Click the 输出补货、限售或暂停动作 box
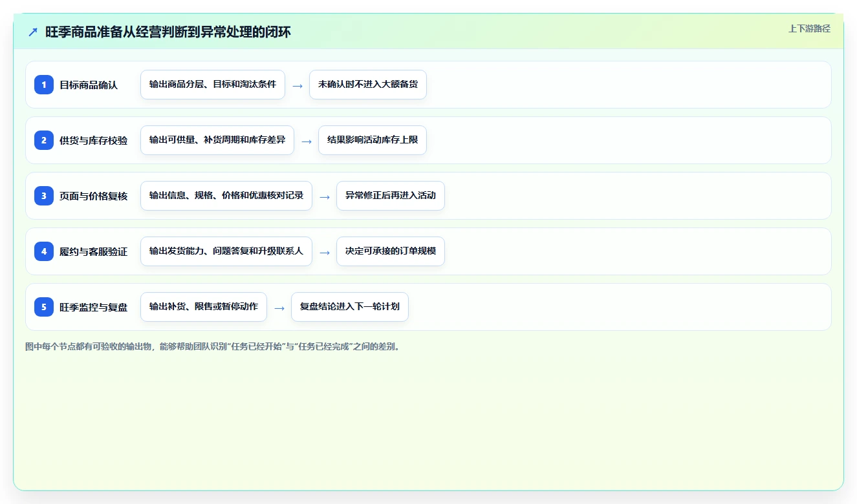 click(x=204, y=307)
